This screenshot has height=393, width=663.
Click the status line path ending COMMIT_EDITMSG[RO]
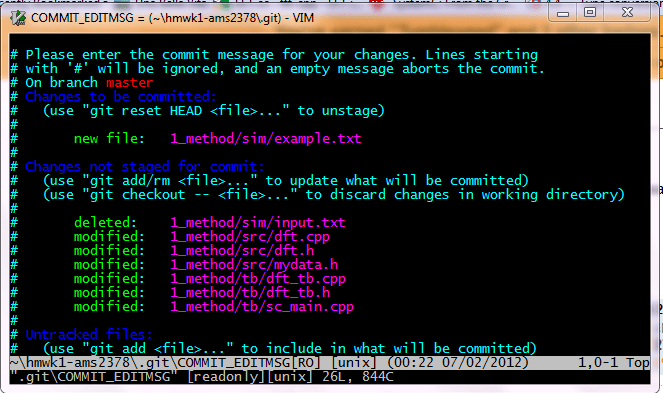[164, 363]
